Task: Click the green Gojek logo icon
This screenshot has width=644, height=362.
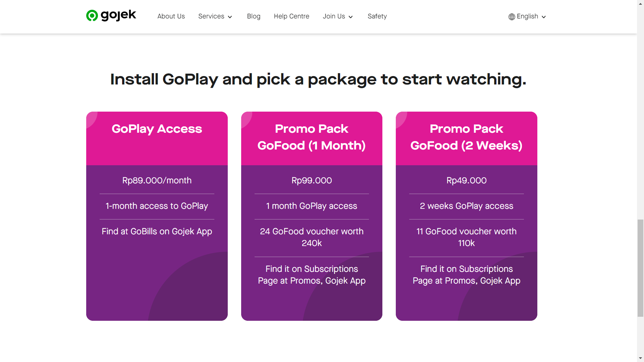Action: pyautogui.click(x=92, y=16)
